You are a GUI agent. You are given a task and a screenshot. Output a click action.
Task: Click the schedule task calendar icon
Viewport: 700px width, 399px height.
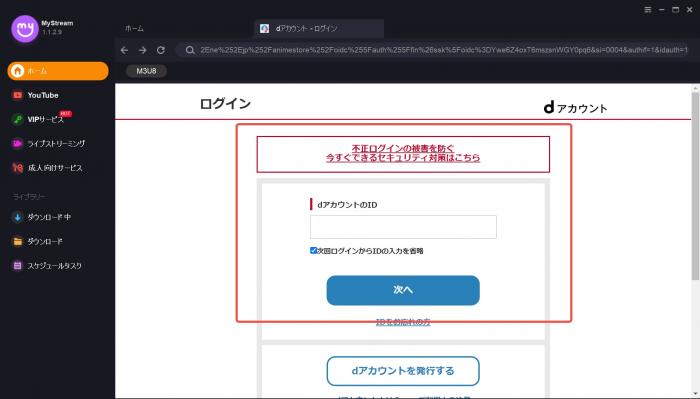tap(17, 266)
